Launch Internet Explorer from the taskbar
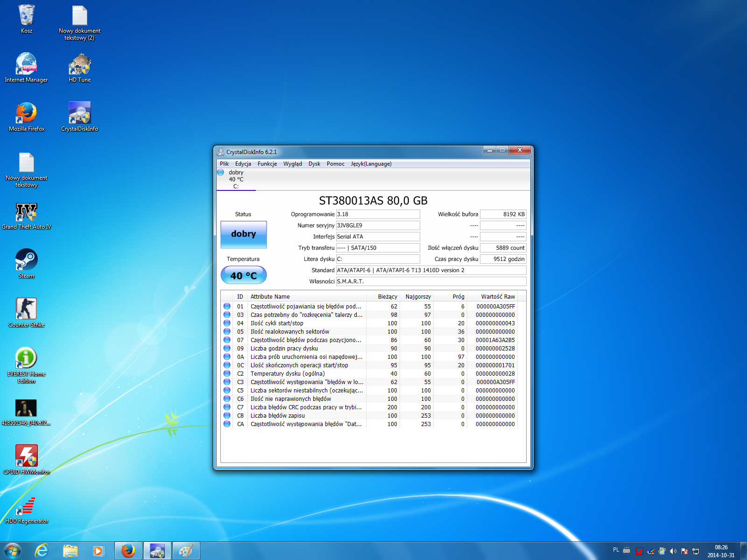The height and width of the screenshot is (560, 747). click(x=42, y=551)
